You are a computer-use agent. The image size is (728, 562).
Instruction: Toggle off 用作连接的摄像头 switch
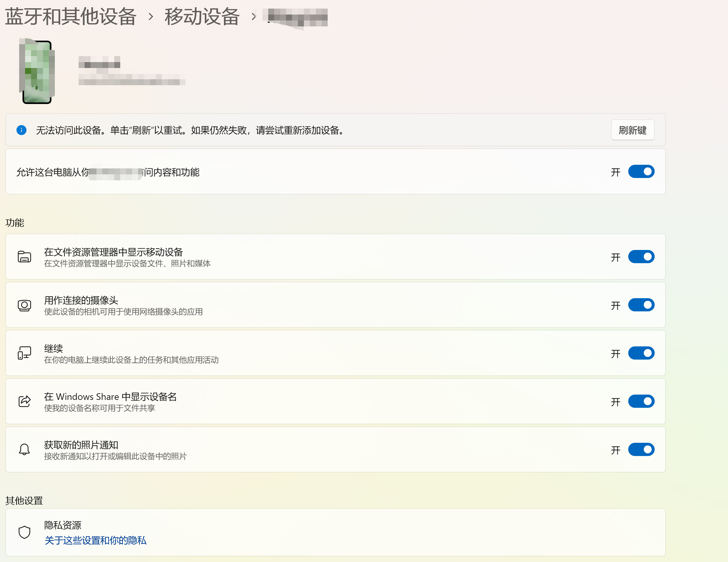[641, 305]
